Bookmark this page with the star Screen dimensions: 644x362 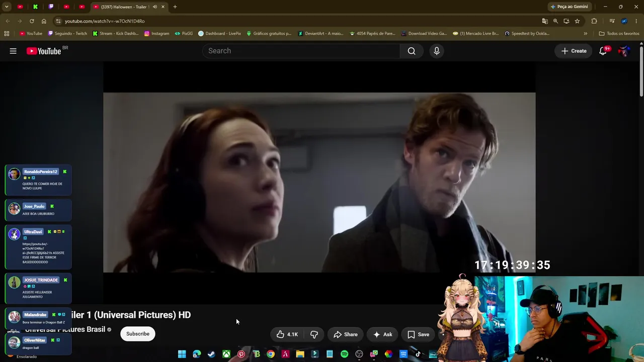(577, 21)
